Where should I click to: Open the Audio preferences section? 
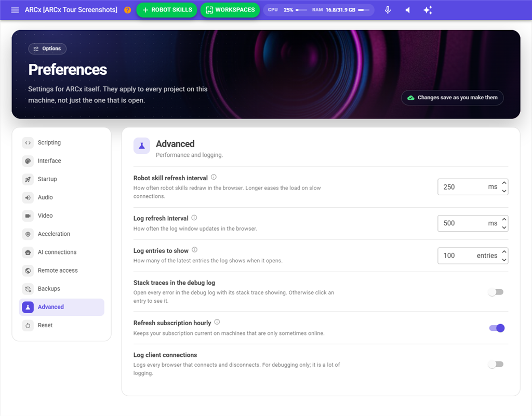click(61, 197)
